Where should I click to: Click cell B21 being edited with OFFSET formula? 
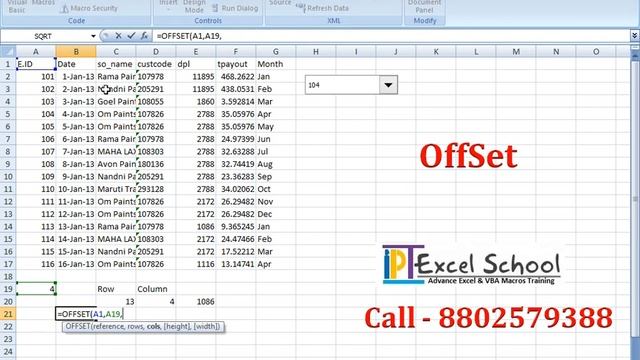(x=76, y=314)
